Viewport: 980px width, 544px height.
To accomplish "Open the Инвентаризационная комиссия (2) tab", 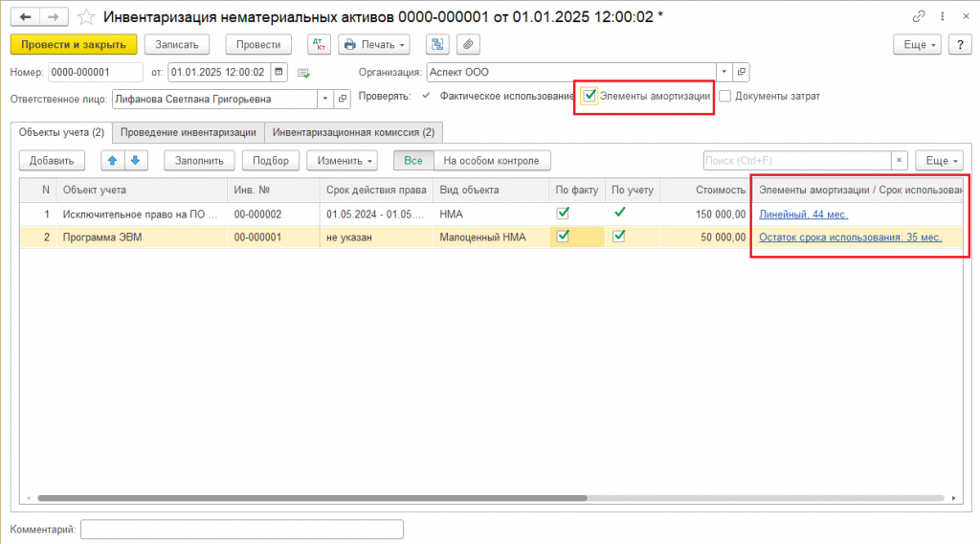I will (x=353, y=132).
